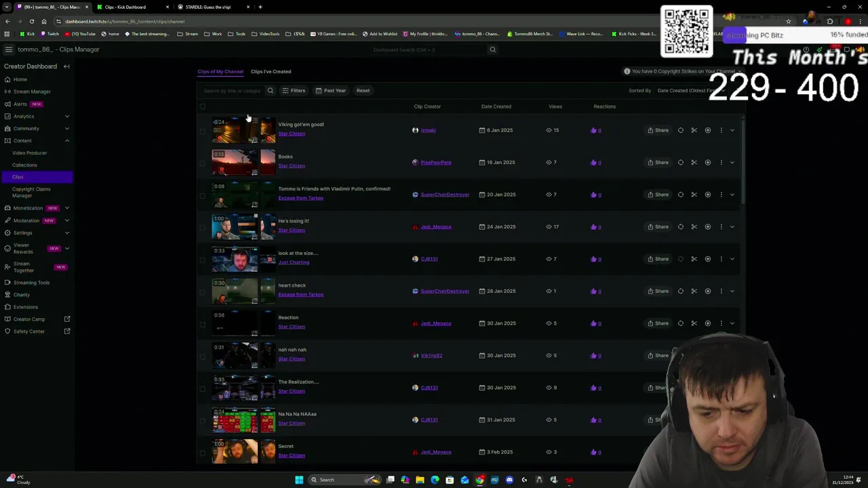Tick the select-all checkbox in table header

pyautogui.click(x=202, y=106)
